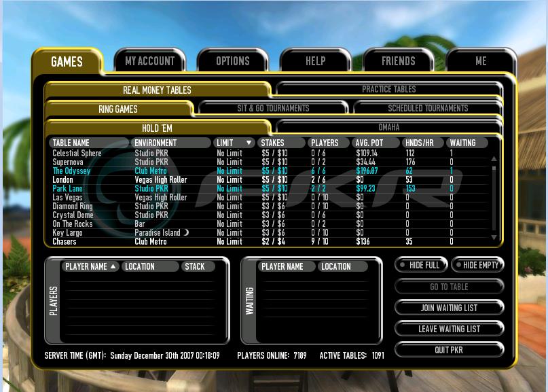This screenshot has width=548, height=392.
Task: Sort waiting panel by Location
Action: (x=342, y=266)
